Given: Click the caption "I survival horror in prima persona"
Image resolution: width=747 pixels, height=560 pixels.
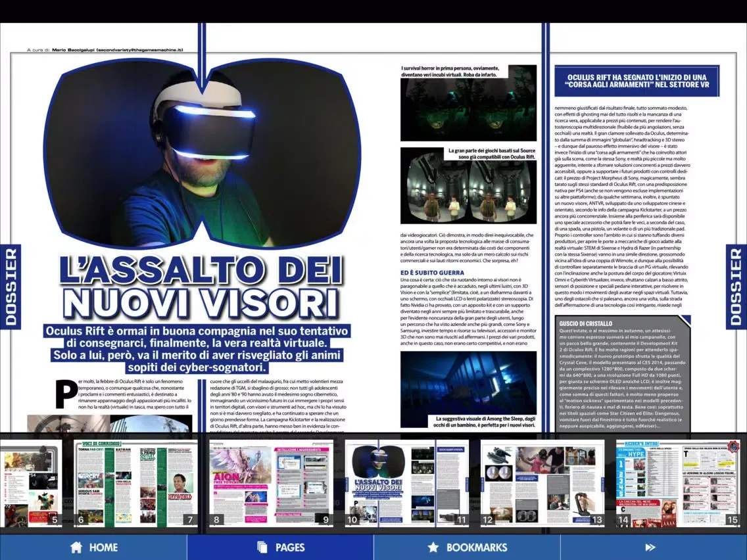Looking at the screenshot, I should click(450, 72).
